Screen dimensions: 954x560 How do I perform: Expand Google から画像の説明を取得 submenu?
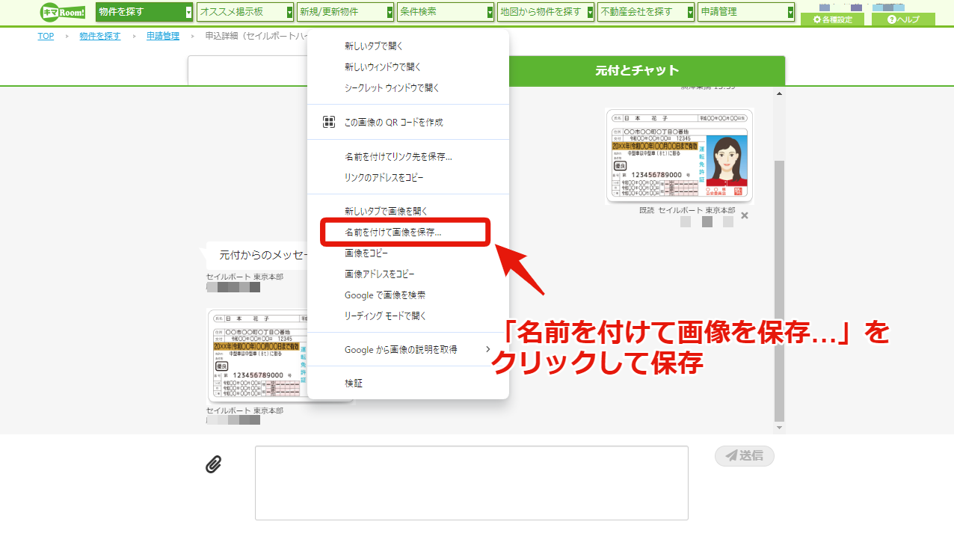click(408, 349)
